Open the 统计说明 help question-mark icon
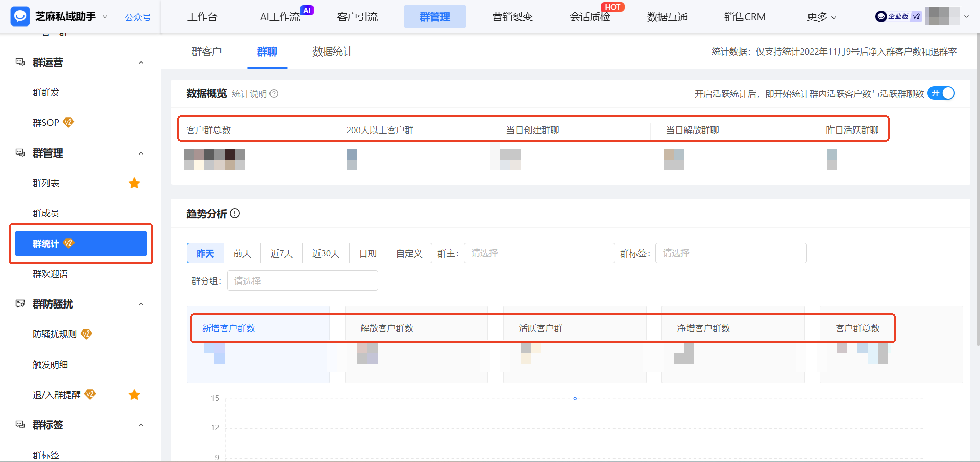 click(274, 94)
